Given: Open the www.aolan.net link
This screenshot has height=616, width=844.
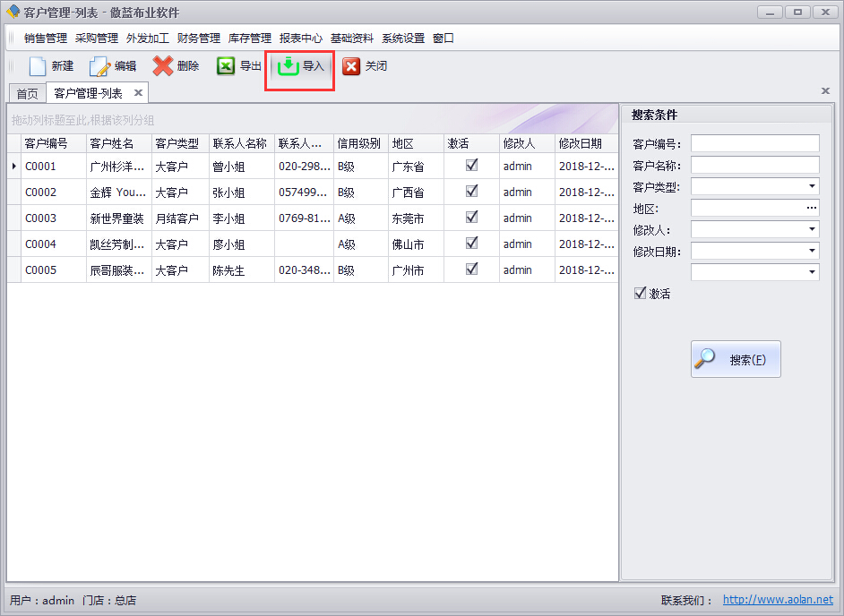Looking at the screenshot, I should pos(778,600).
